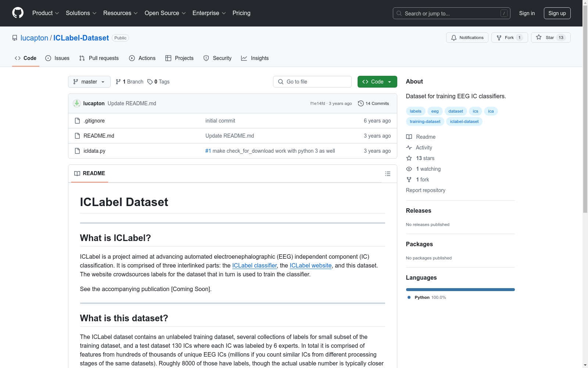Expand the Product menu in header
The height and width of the screenshot is (368, 588).
[46, 13]
